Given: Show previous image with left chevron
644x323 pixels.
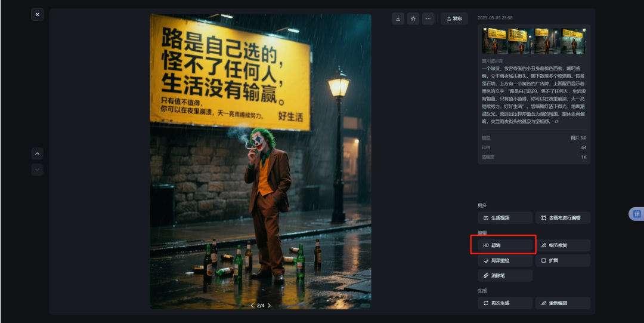Looking at the screenshot, I should 252,306.
